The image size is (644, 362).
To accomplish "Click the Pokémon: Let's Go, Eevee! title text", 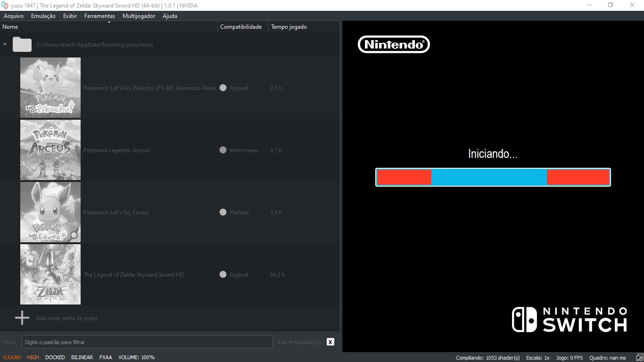I will pyautogui.click(x=116, y=213).
